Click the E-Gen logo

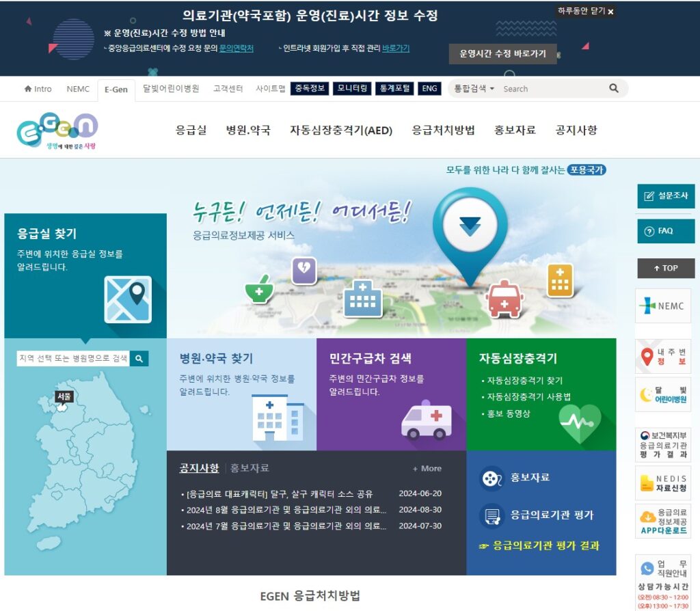(x=57, y=131)
